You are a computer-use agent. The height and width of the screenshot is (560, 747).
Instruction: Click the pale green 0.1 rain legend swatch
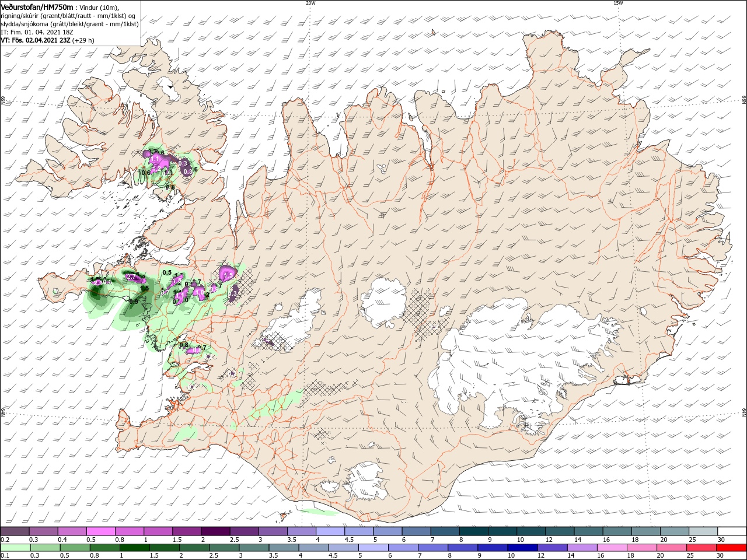[16, 548]
